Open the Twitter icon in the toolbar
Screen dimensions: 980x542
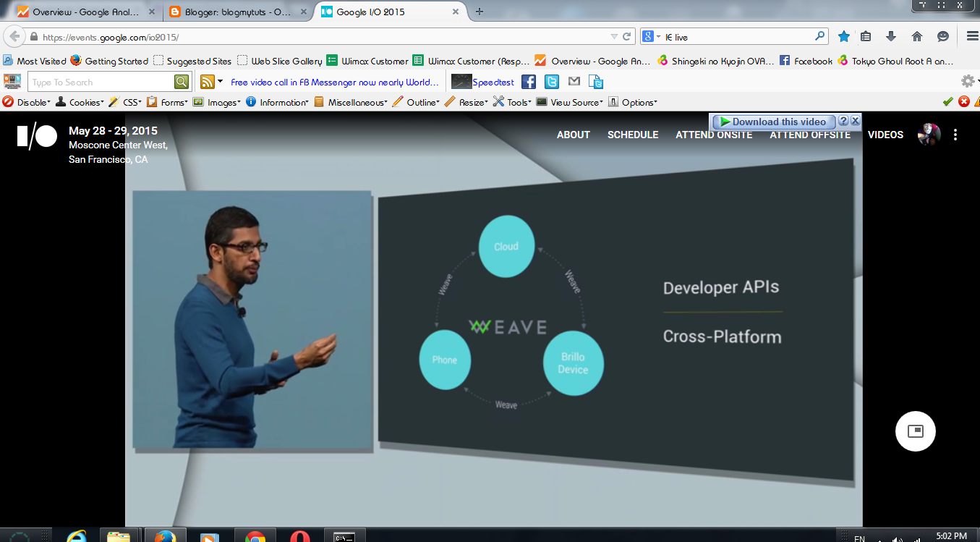551,82
